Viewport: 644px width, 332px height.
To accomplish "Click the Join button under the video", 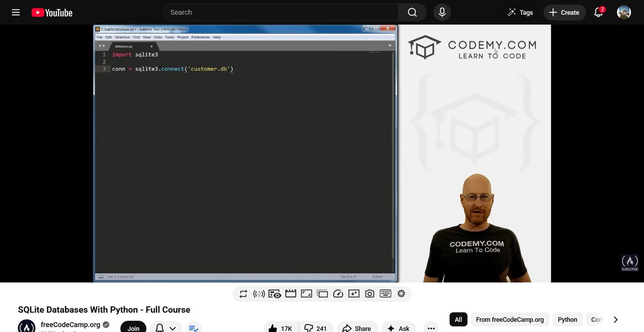I will coord(133,327).
